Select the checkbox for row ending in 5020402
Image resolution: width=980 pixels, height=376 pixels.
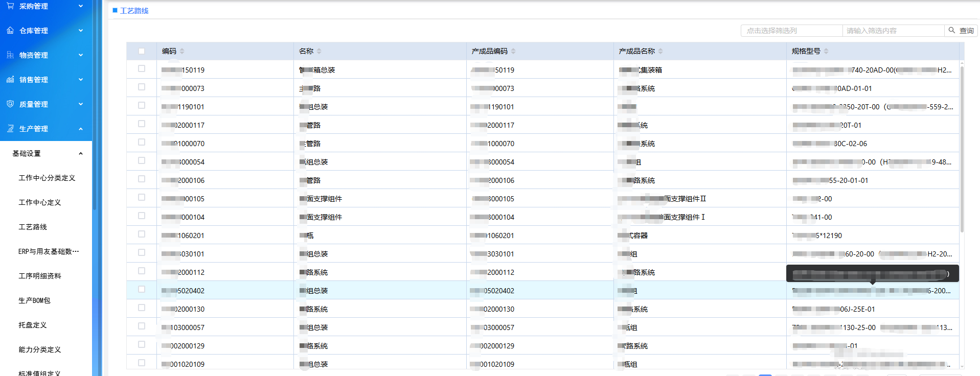point(142,289)
